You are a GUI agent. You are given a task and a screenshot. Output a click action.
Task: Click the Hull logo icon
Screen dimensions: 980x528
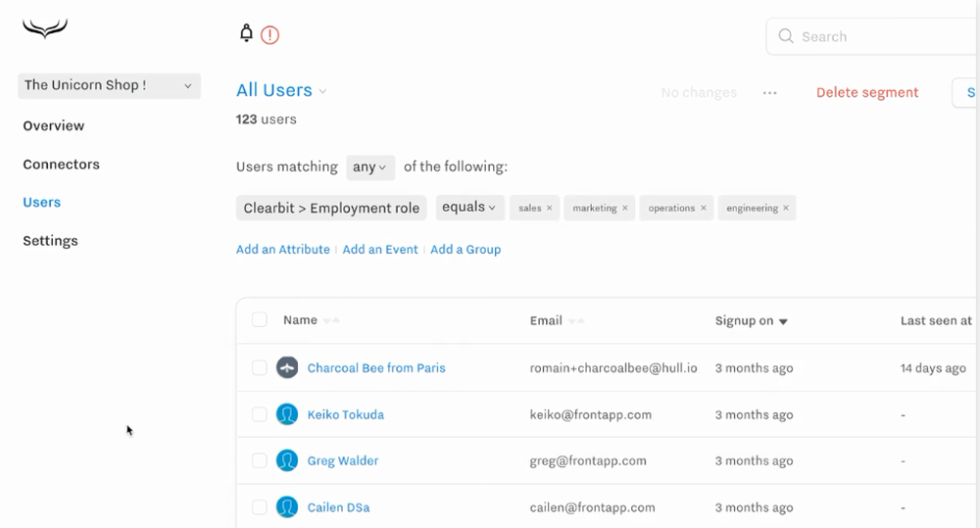click(45, 30)
